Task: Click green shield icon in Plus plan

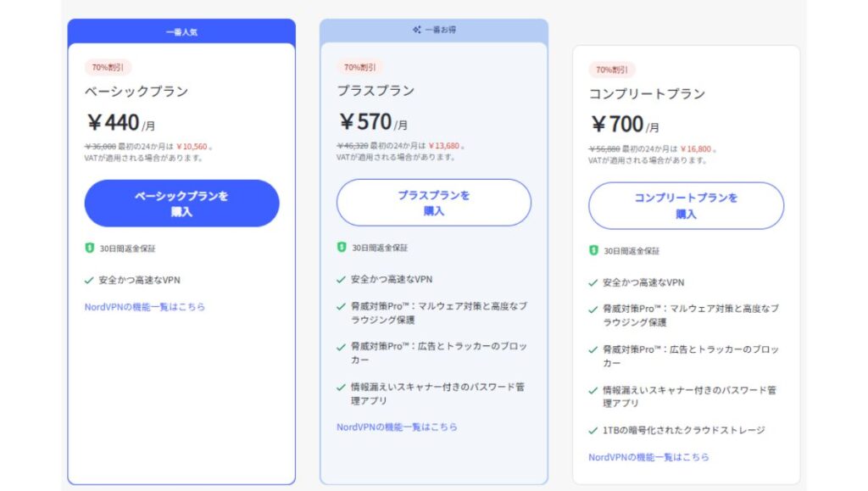Action: 342,247
